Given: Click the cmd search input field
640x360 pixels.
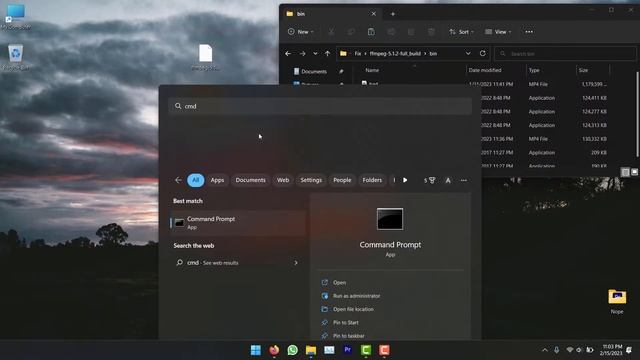Looking at the screenshot, I should 320,106.
